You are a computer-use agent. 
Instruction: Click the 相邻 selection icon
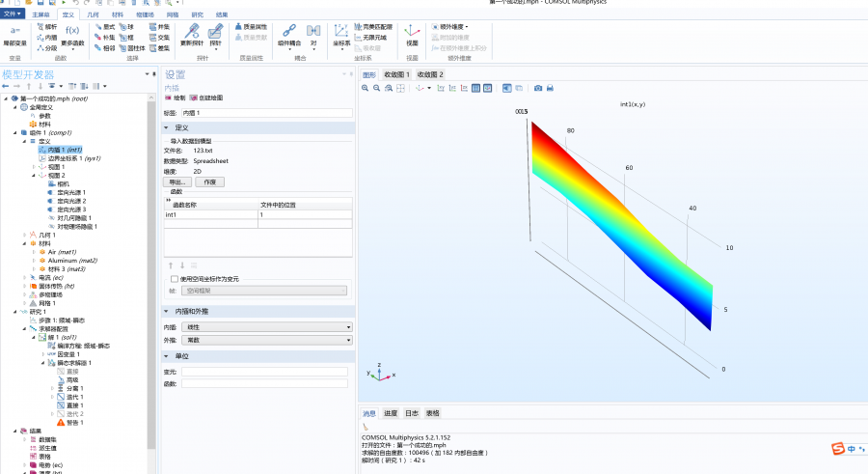(104, 48)
